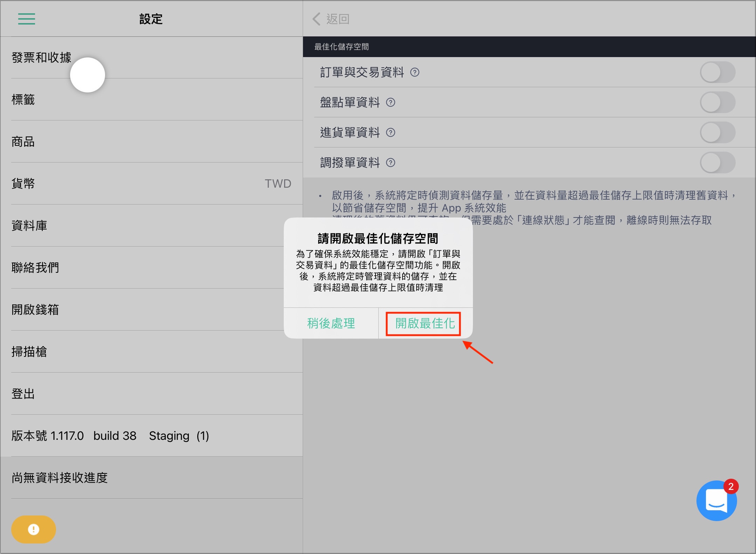The height and width of the screenshot is (554, 756).
Task: Open help icon beside 進貨單資料
Action: click(x=391, y=132)
